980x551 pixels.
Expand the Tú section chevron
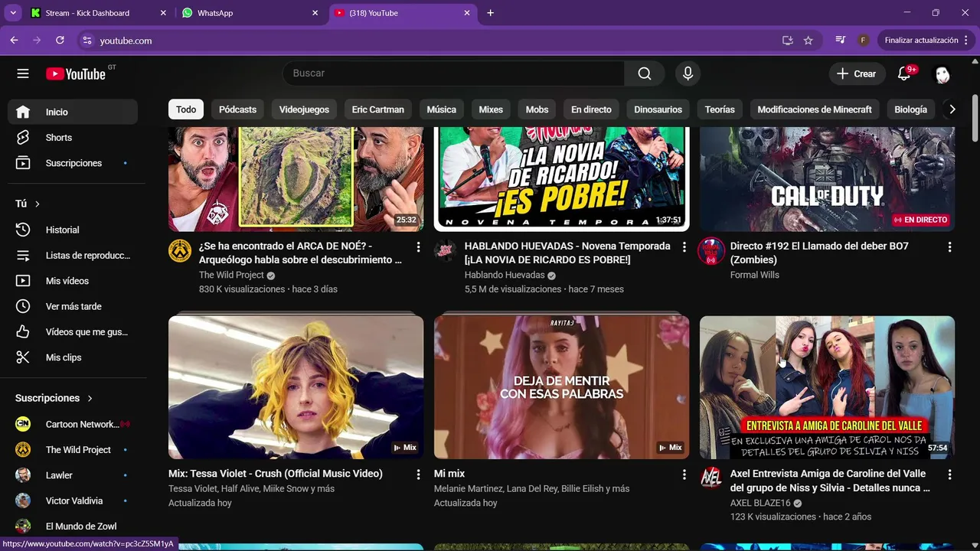click(38, 204)
